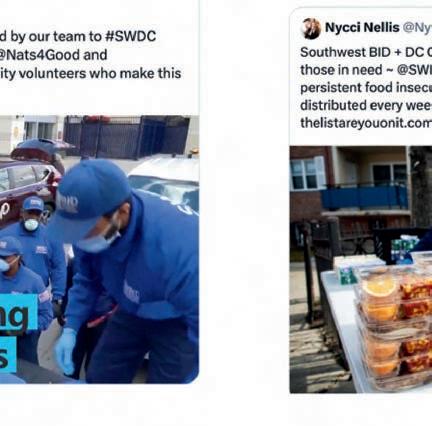432x426 pixels.
Task: Open photo of workers in blue uniforms
Action: [x=99, y=249]
